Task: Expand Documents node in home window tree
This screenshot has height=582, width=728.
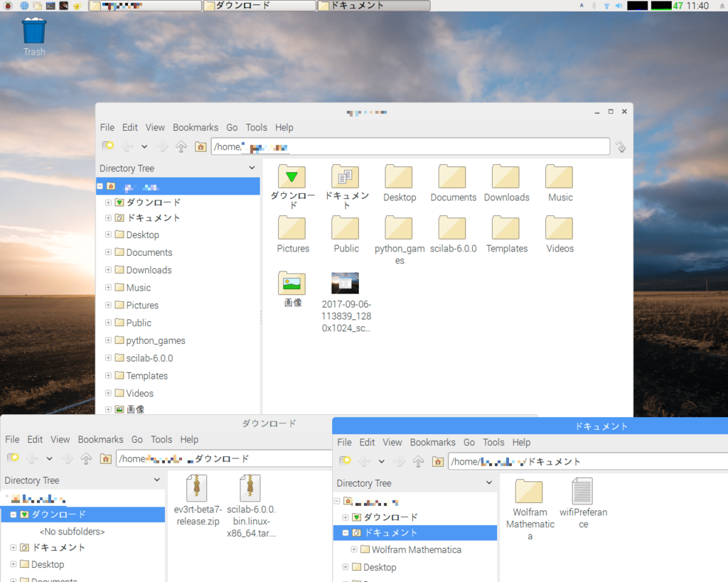Action: click(108, 252)
